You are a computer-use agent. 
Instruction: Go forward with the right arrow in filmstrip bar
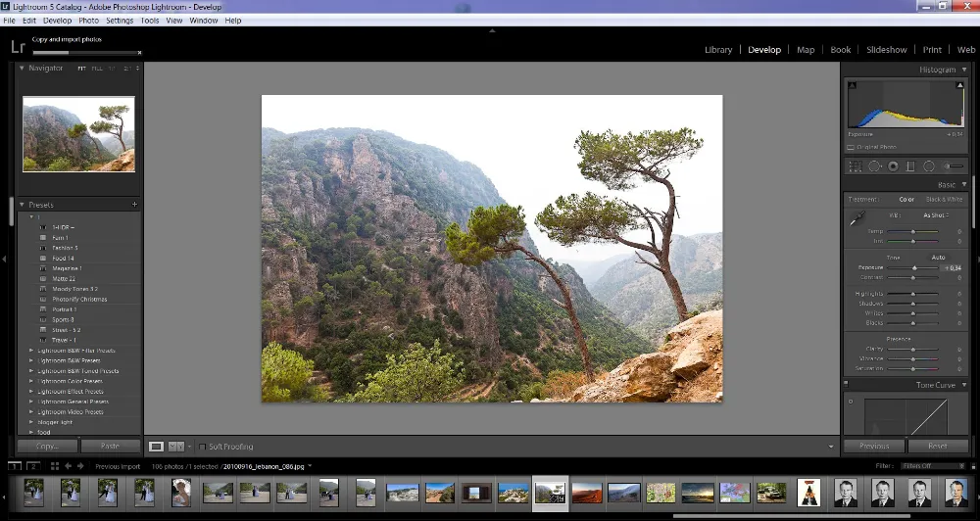click(80, 466)
